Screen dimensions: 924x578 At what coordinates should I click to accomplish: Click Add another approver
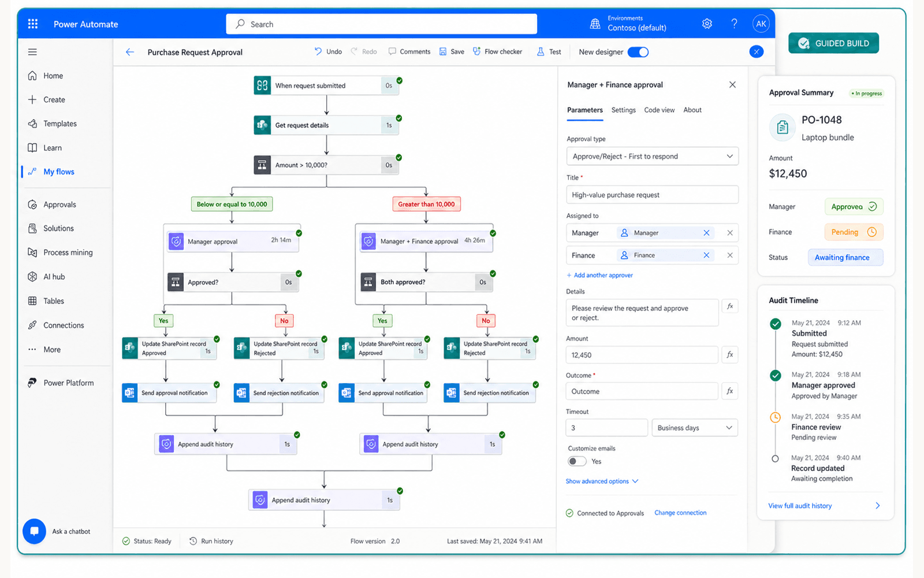[599, 275]
